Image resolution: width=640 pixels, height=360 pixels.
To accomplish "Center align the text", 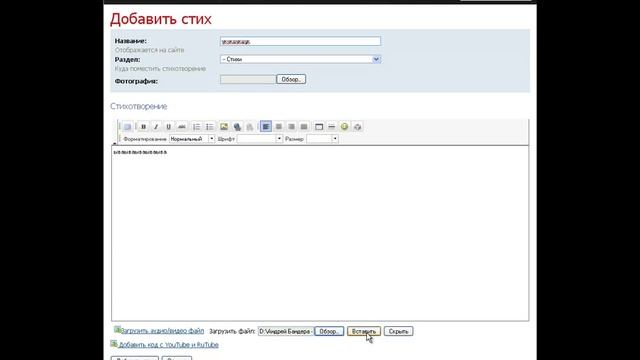I will coord(279,127).
